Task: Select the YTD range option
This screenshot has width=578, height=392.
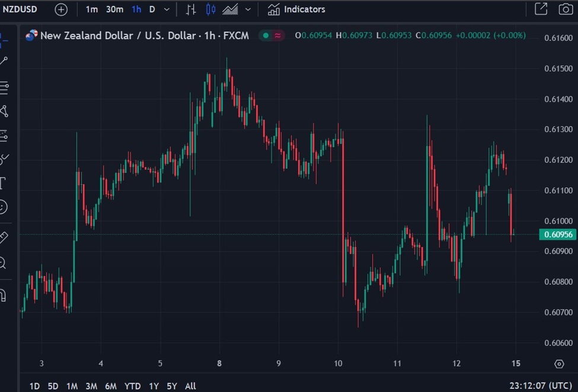Action: pyautogui.click(x=132, y=385)
